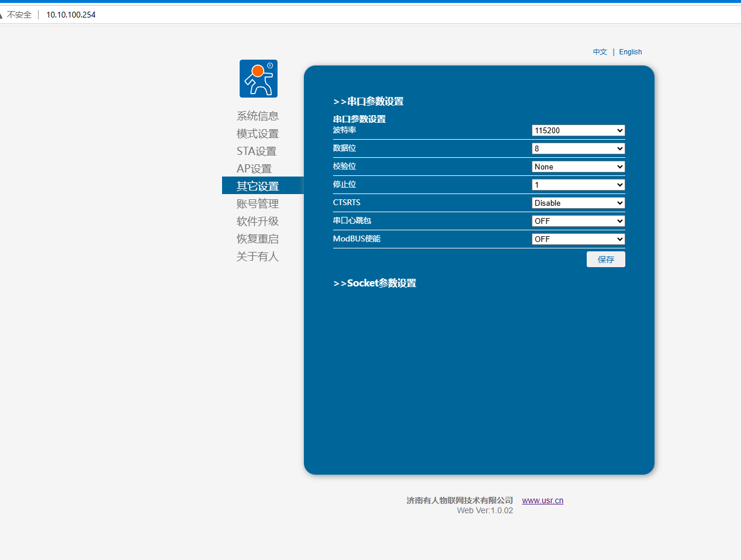Viewport: 741px width, 560px height.
Task: Open the 波特率 baud rate dropdown
Action: [578, 130]
